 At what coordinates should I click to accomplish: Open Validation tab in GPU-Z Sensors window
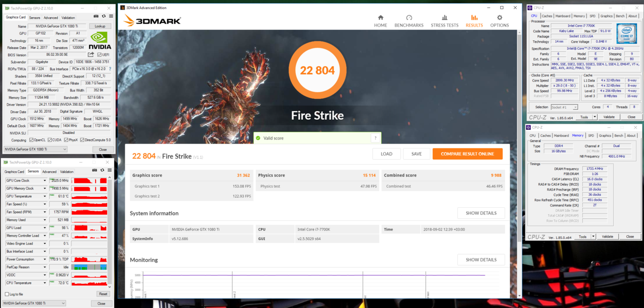[66, 172]
